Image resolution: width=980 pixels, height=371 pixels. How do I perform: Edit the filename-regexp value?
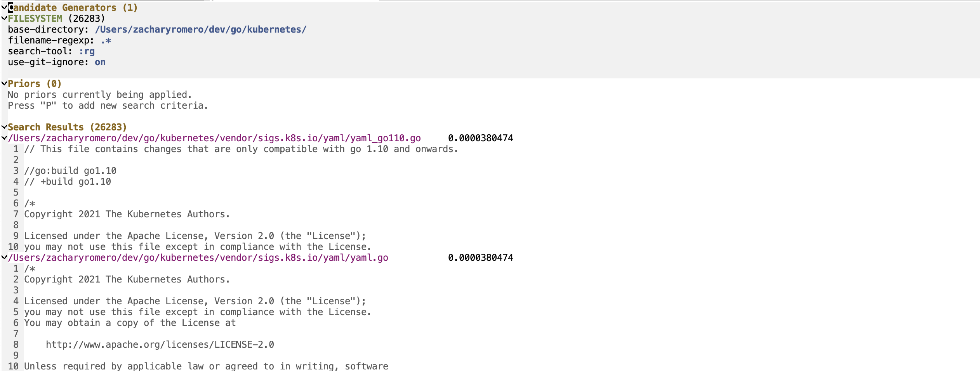106,40
